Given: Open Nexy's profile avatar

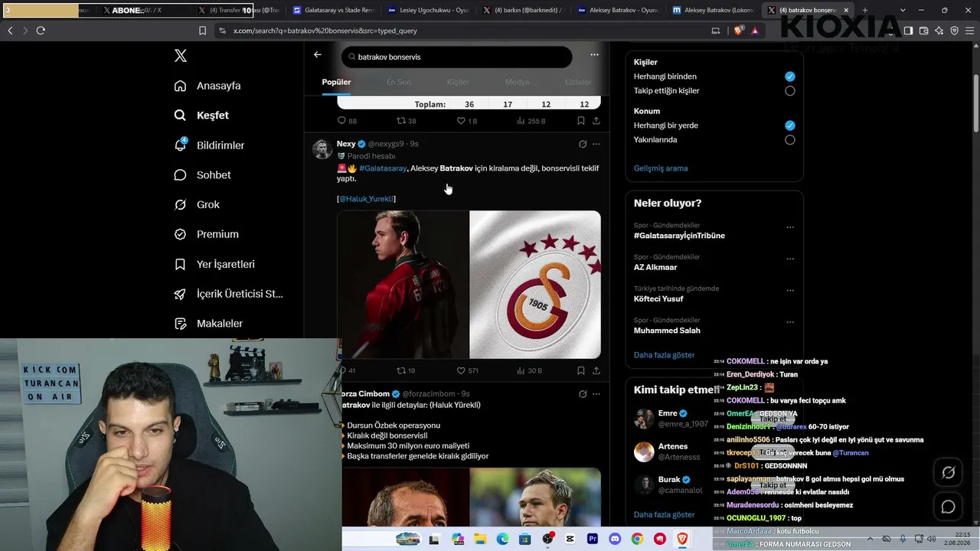Looking at the screenshot, I should tap(322, 148).
